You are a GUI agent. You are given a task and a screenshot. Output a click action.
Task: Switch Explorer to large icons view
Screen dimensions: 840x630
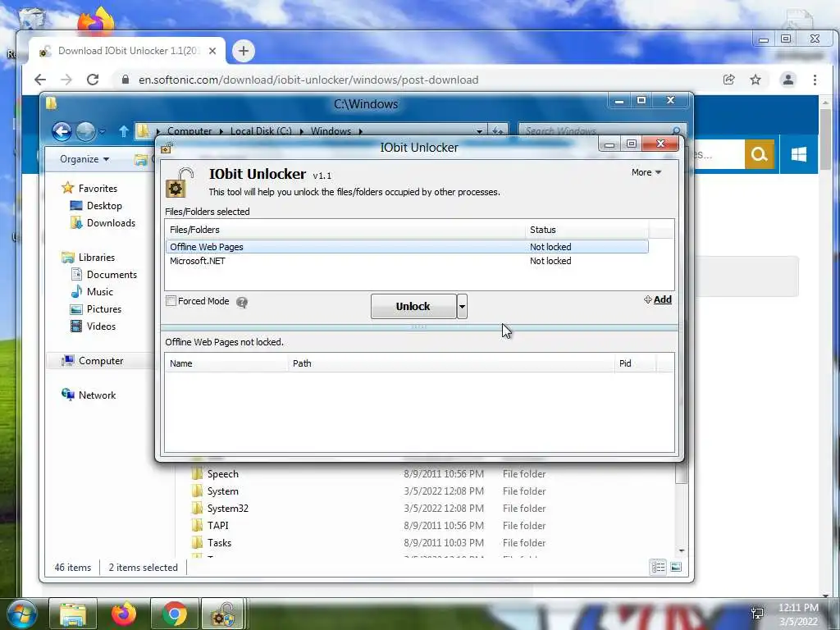click(x=676, y=567)
